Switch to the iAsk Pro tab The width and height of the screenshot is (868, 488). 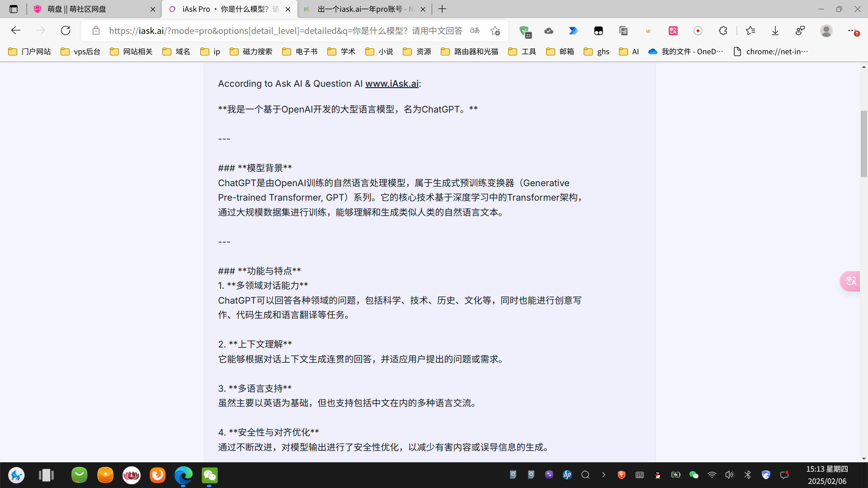[230, 9]
